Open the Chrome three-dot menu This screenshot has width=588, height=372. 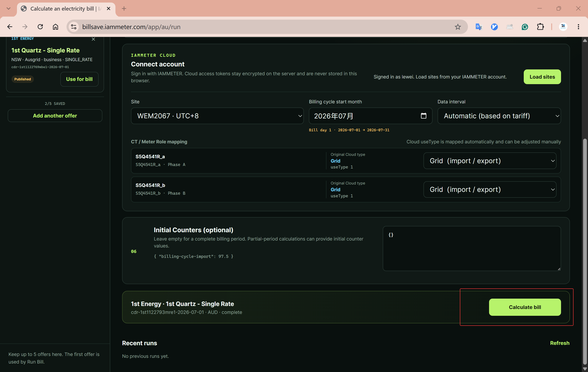pyautogui.click(x=578, y=27)
